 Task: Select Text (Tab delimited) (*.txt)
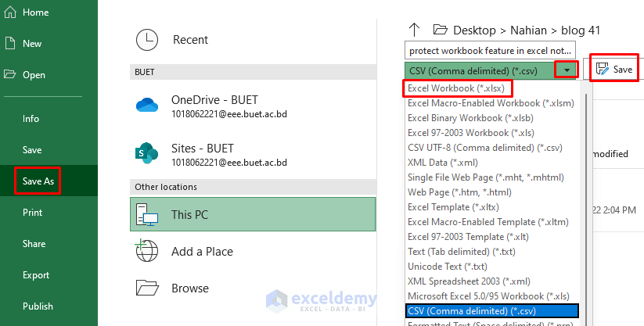click(461, 251)
